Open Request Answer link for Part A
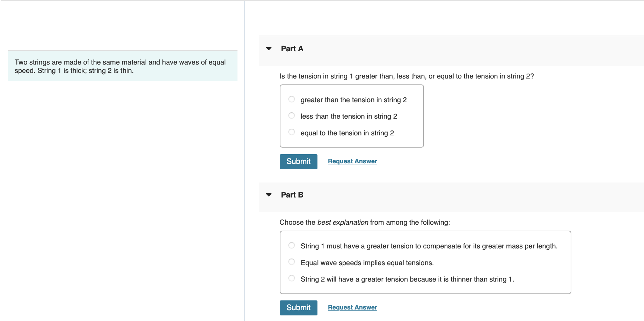Viewport: 644px width, 321px height. click(352, 161)
